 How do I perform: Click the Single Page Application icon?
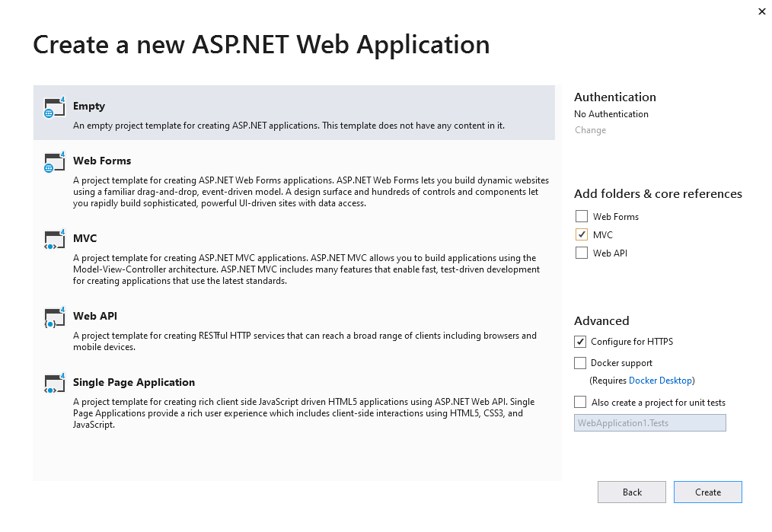point(54,384)
